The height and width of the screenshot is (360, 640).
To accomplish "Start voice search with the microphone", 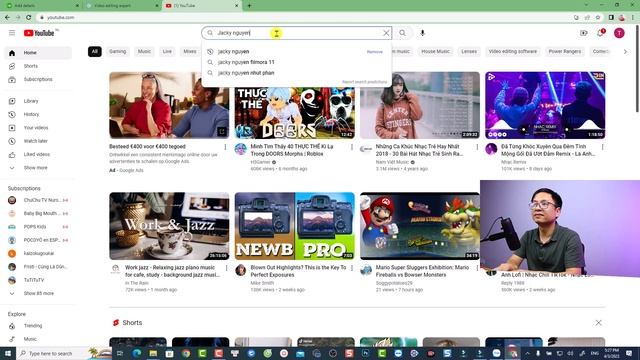I will 422,33.
